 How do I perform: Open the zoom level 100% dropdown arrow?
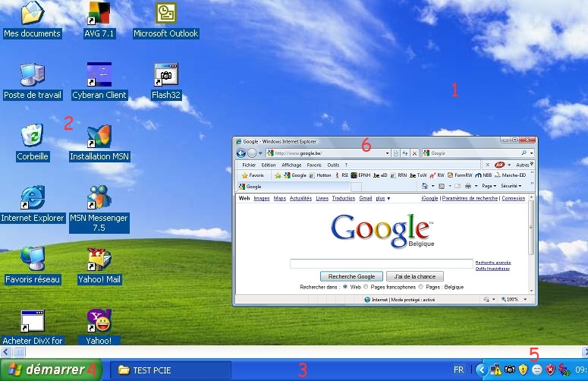tap(525, 299)
